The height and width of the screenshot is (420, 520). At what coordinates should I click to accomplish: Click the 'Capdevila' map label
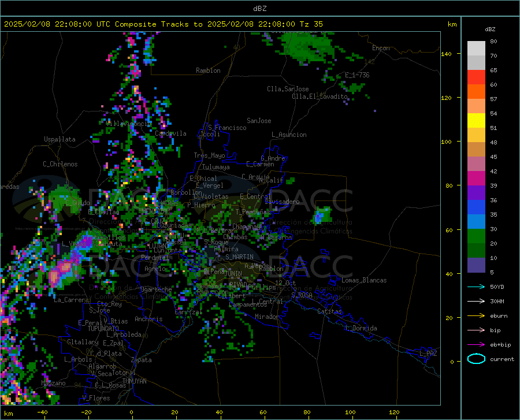pos(170,133)
